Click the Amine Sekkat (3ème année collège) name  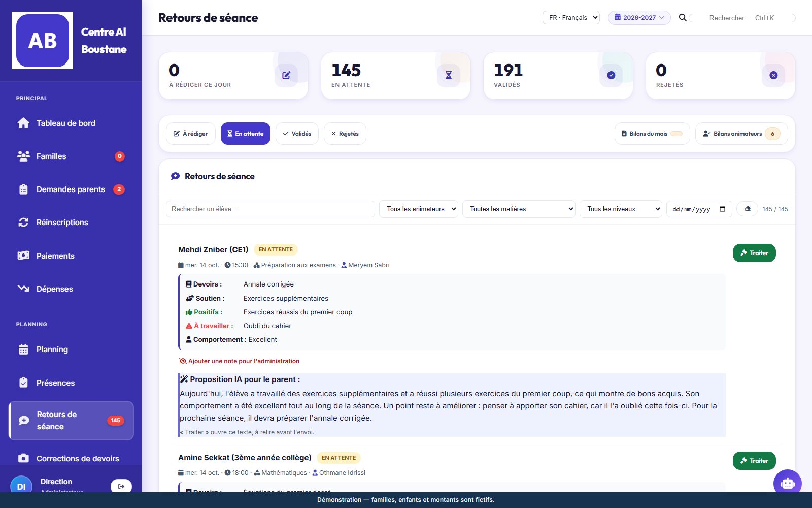click(x=245, y=458)
